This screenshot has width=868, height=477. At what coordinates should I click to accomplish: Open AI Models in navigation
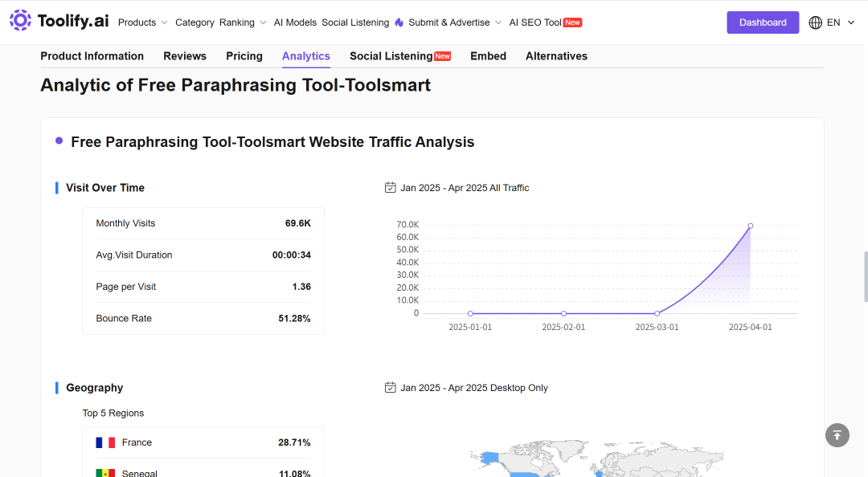295,22
